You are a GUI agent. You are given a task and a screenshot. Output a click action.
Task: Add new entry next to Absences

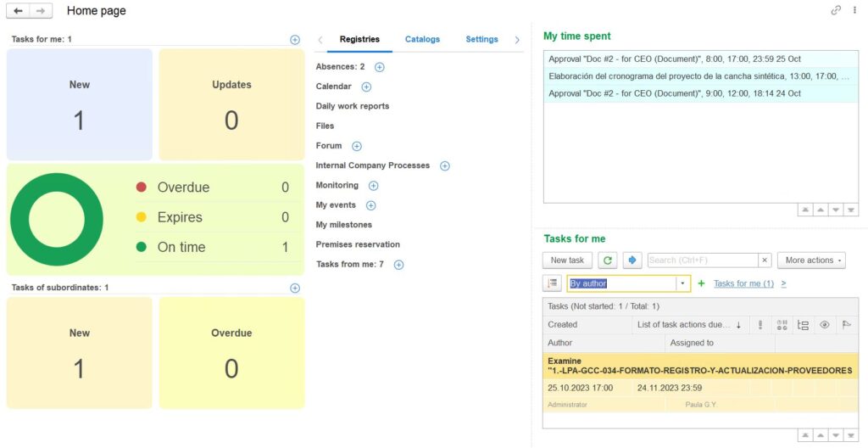pos(379,67)
